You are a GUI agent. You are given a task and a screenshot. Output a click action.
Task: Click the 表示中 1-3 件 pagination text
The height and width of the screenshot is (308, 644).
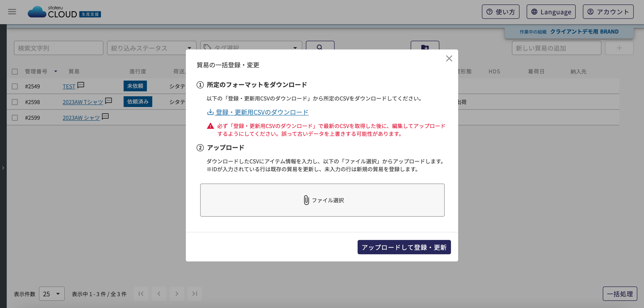pyautogui.click(x=99, y=294)
